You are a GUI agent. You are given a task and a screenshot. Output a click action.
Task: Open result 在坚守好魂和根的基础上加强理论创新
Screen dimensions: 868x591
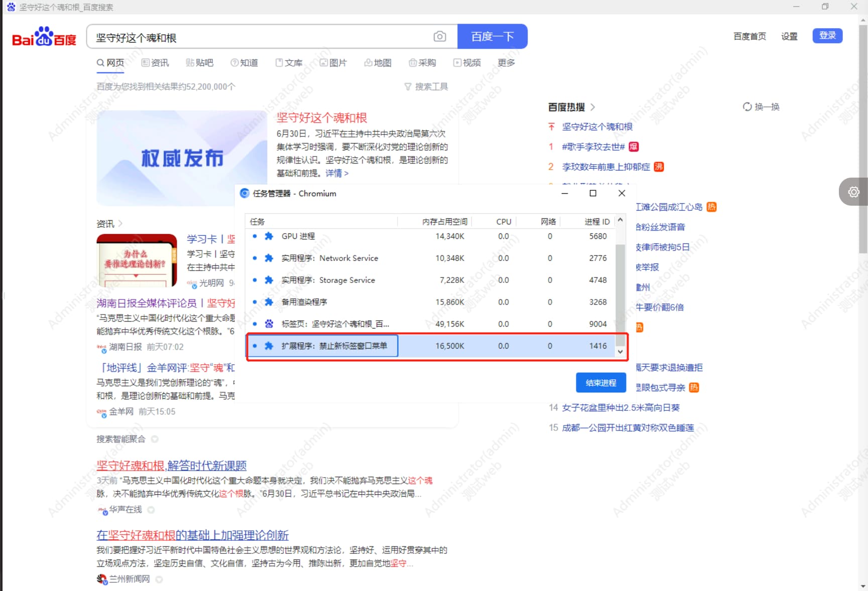click(192, 535)
